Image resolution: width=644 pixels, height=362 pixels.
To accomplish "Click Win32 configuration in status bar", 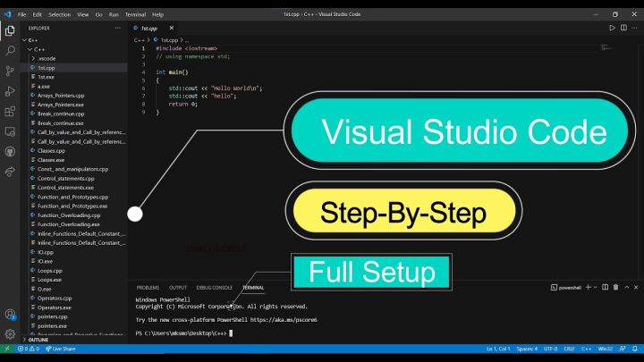I will (x=605, y=349).
